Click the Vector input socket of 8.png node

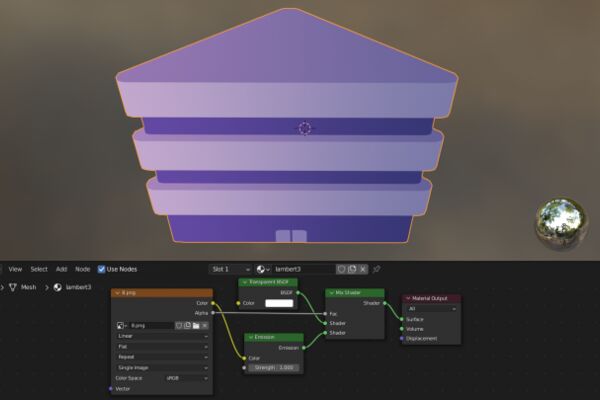point(111,389)
